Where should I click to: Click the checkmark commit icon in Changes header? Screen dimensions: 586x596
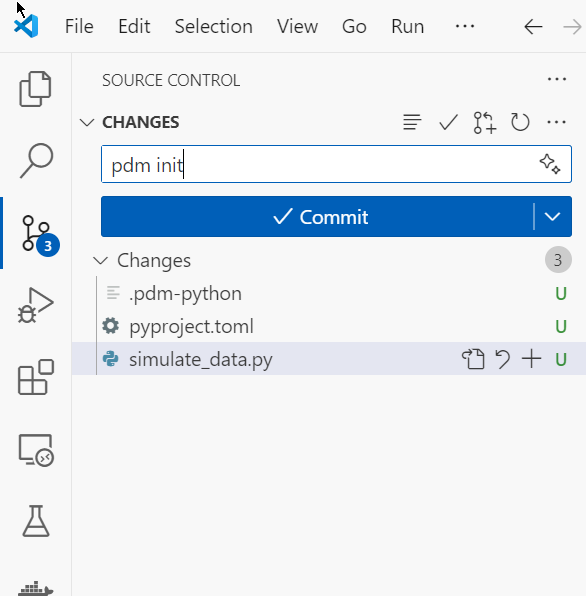point(448,122)
